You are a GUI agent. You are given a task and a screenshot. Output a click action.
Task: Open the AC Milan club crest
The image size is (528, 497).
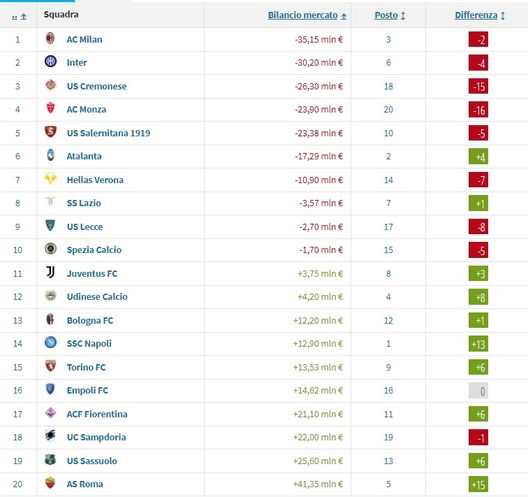pyautogui.click(x=51, y=38)
